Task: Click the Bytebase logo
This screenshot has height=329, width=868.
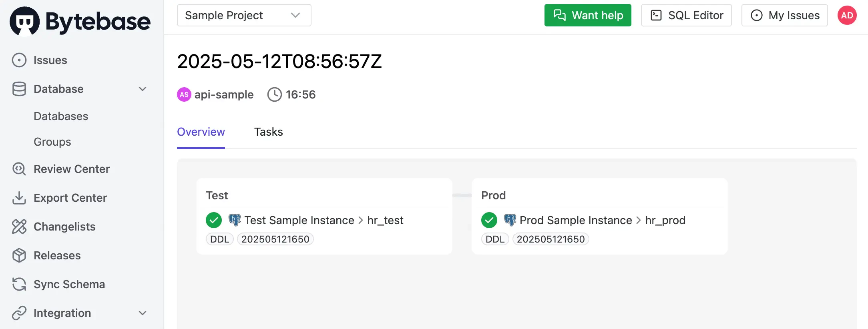Action: [x=80, y=21]
